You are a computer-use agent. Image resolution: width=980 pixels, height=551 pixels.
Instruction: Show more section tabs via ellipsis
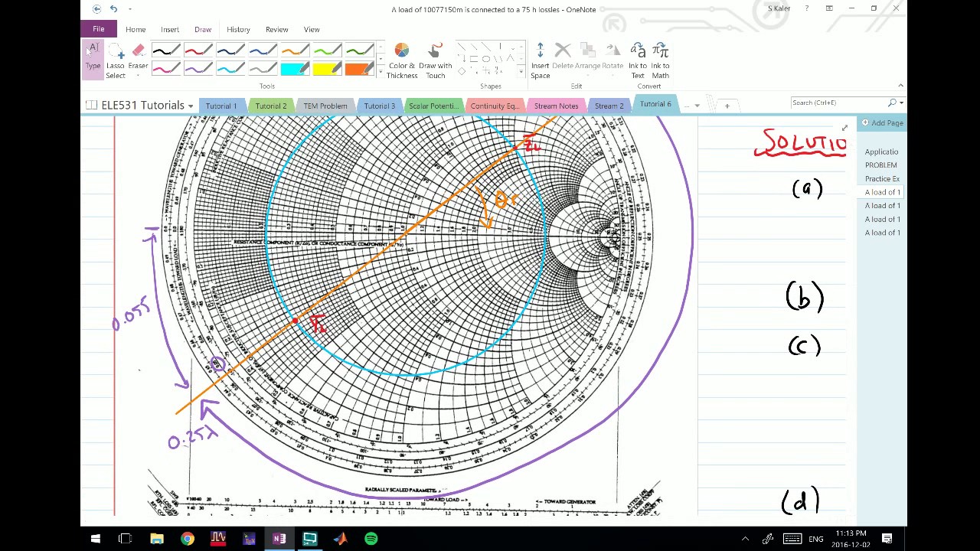coord(686,106)
